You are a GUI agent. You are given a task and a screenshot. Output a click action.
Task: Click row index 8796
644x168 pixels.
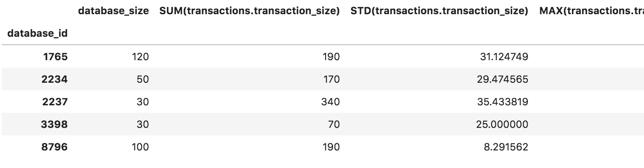point(54,147)
